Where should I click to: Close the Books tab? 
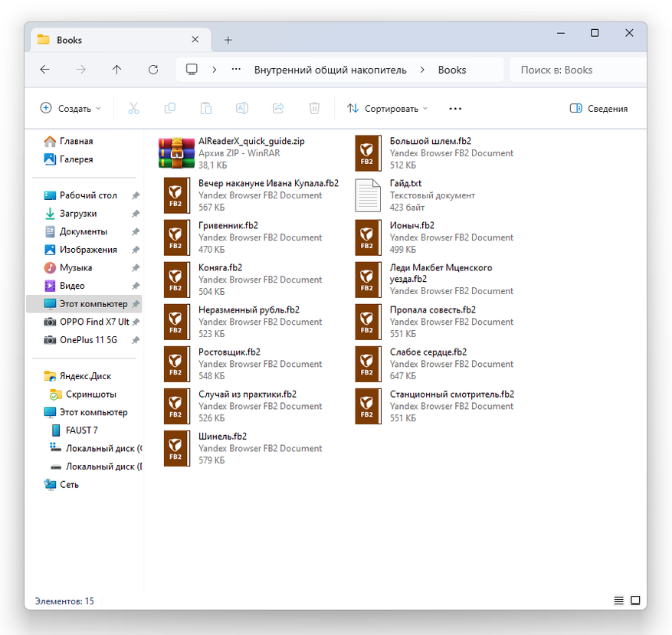tap(195, 39)
